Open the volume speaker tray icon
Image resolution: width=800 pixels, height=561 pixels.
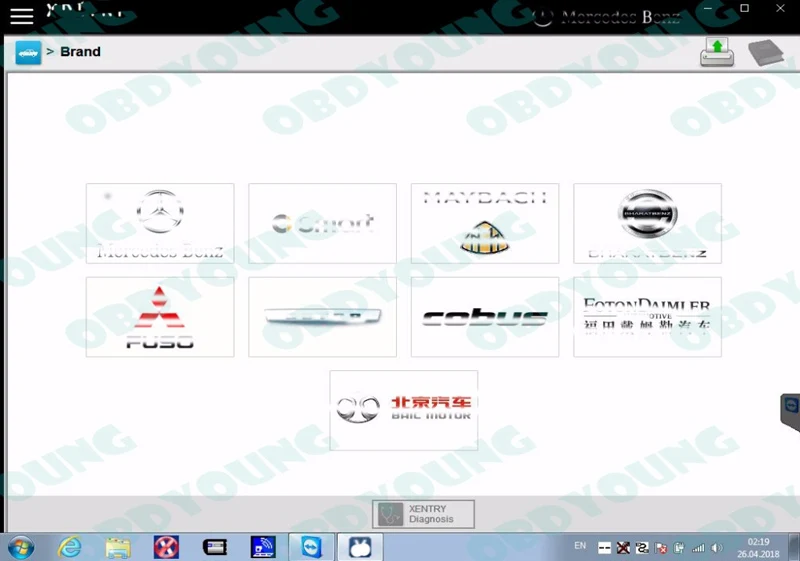point(716,548)
